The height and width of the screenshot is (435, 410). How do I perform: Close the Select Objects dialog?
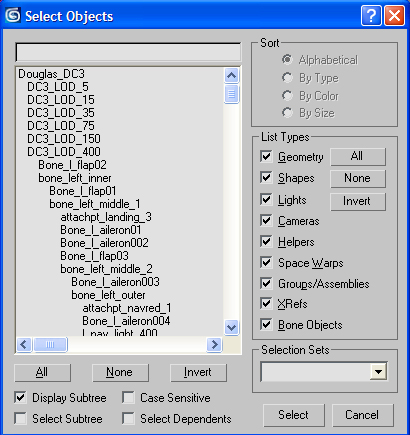(394, 16)
